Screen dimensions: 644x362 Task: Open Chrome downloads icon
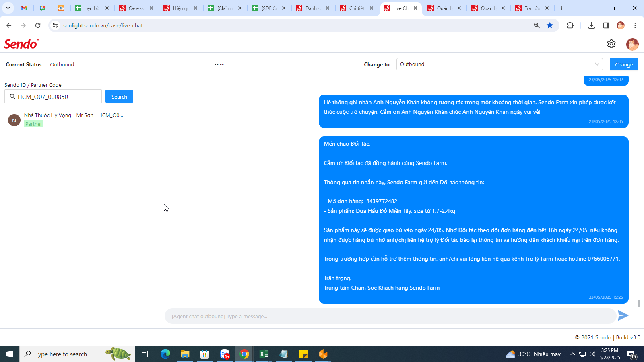[591, 25]
